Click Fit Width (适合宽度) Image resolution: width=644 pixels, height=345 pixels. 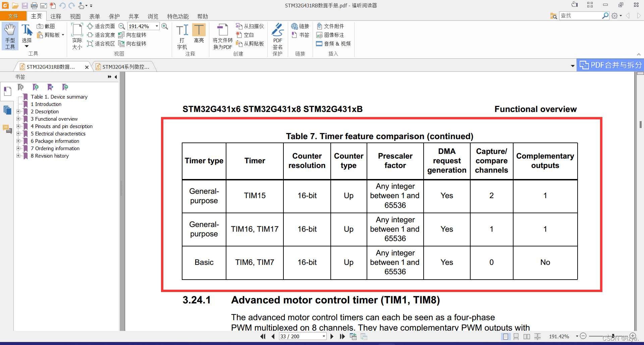101,35
